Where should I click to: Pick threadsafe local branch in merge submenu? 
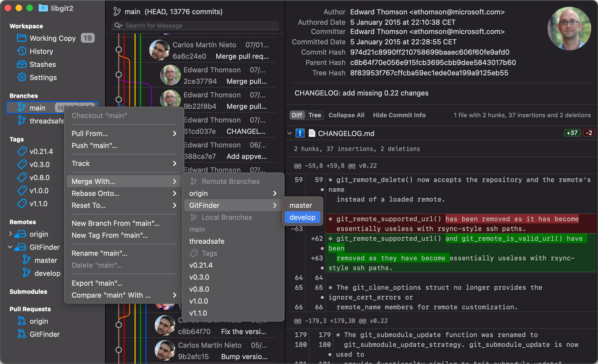pyautogui.click(x=233, y=241)
